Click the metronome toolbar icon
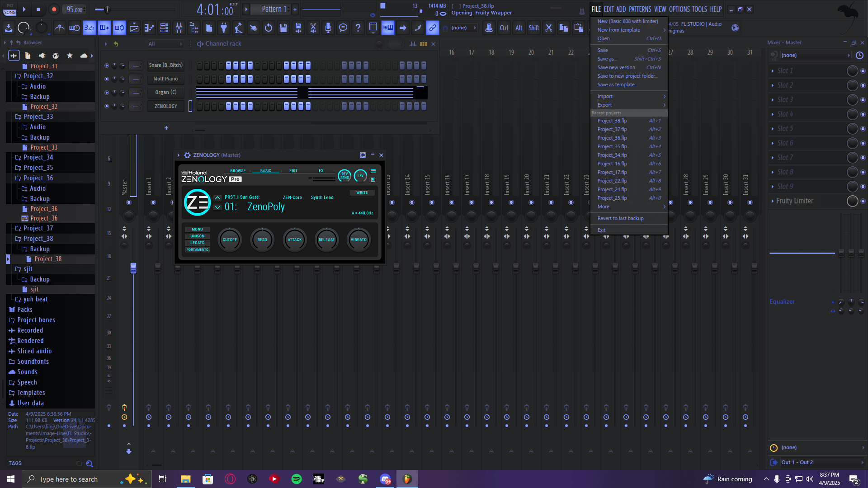 click(59, 28)
